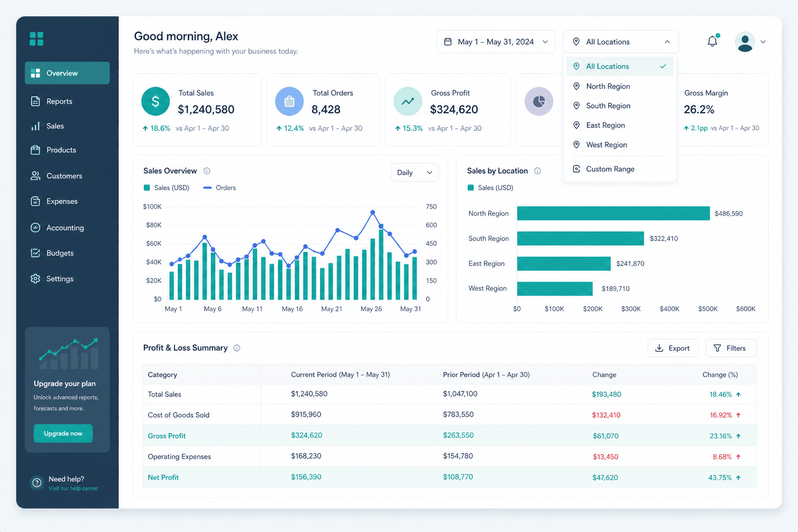
Task: Click the Settings gear icon
Action: point(35,279)
